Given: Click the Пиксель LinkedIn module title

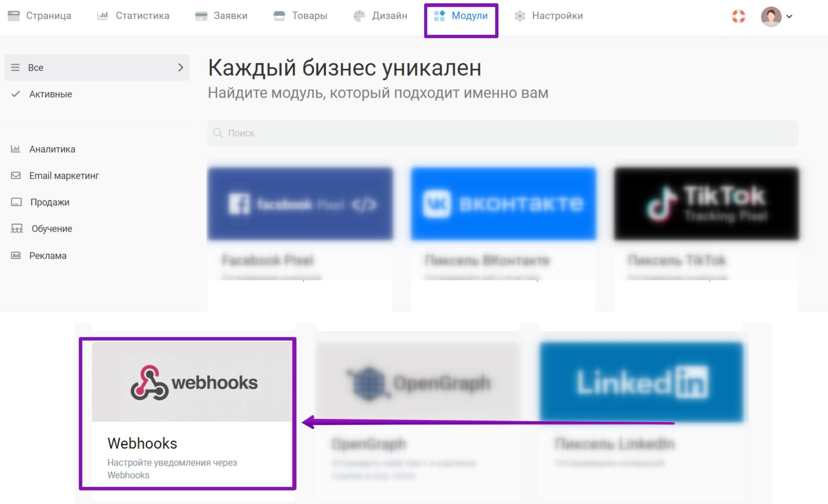Looking at the screenshot, I should point(615,444).
